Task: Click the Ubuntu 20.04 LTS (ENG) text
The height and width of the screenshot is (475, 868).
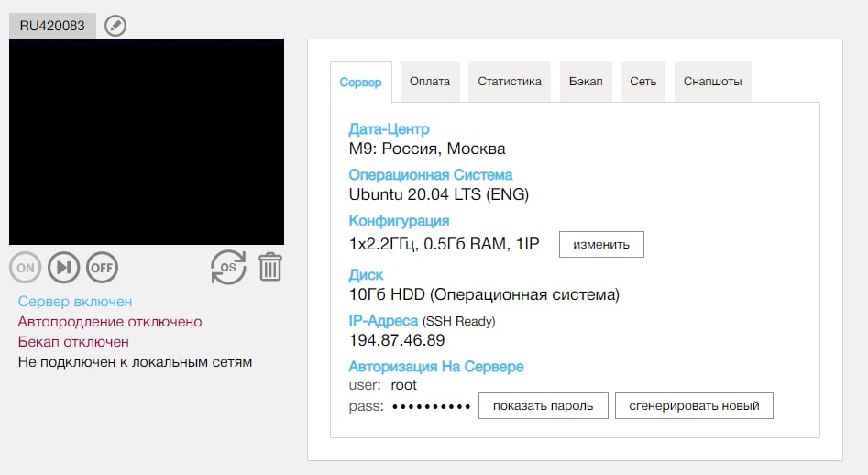Action: 438,194
